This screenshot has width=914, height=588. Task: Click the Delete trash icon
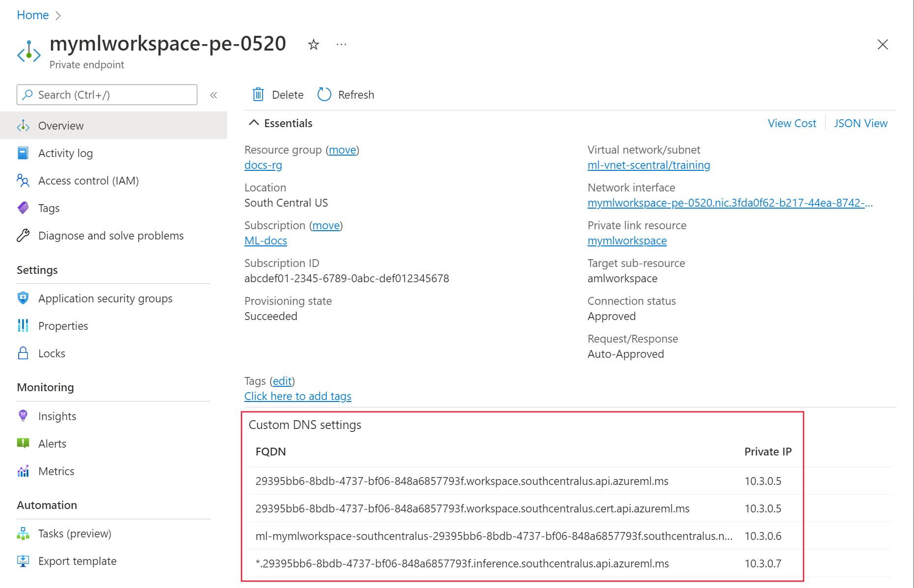[x=258, y=95]
